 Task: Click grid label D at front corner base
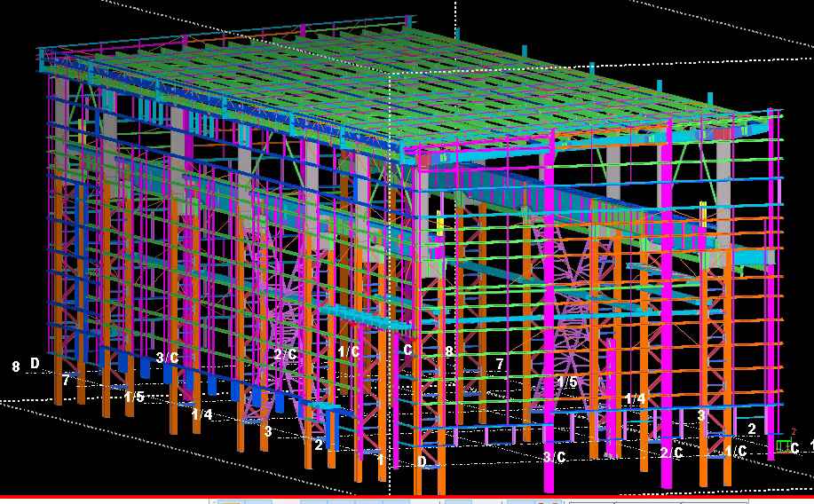[422, 461]
